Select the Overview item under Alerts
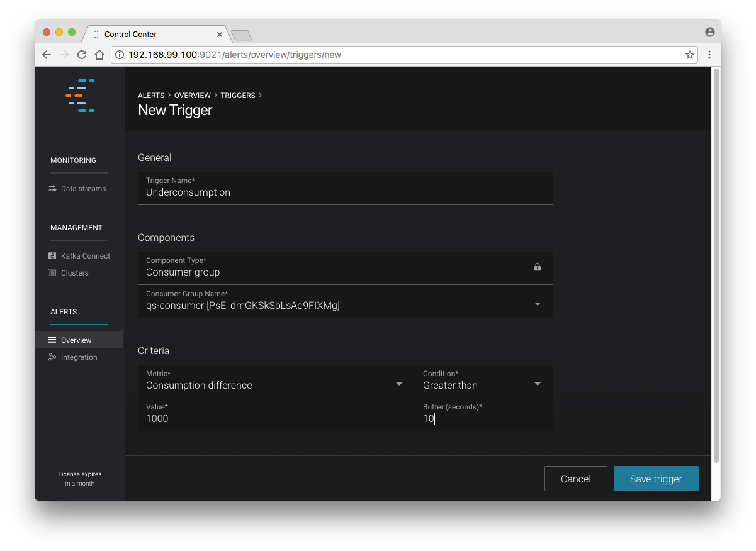756x551 pixels. click(76, 340)
